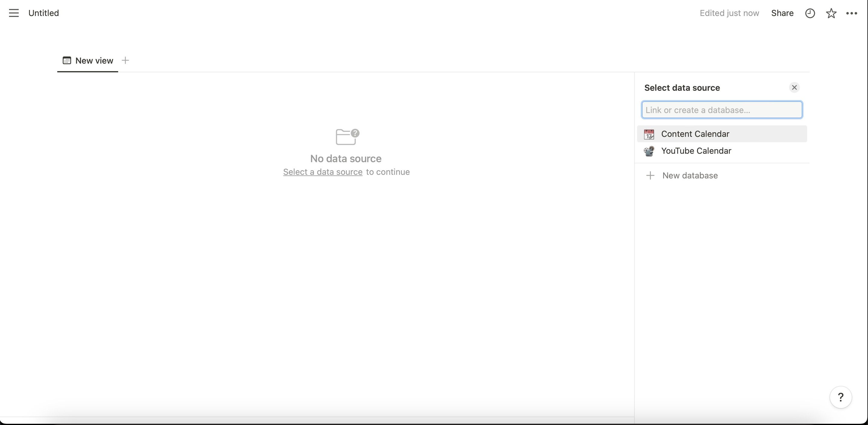
Task: Click the YouTube Calendar database icon
Action: coord(649,150)
